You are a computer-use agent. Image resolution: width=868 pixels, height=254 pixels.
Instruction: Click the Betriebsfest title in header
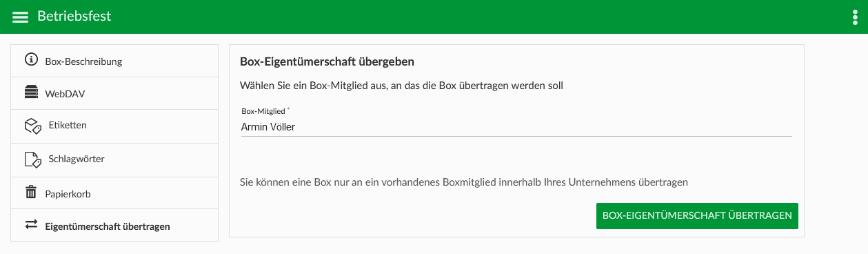click(74, 16)
